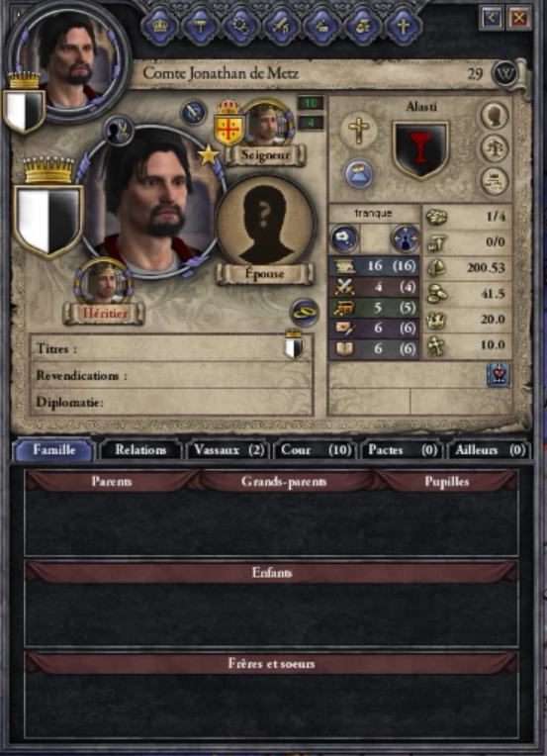Click the Alasti dynasty chalice shield
547x756 pixels.
420,149
